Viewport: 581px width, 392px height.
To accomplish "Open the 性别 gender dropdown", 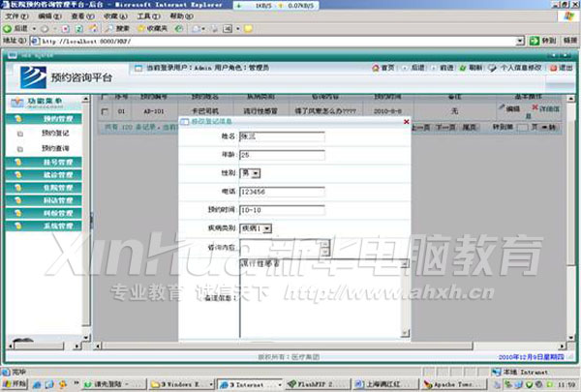I will (x=256, y=173).
